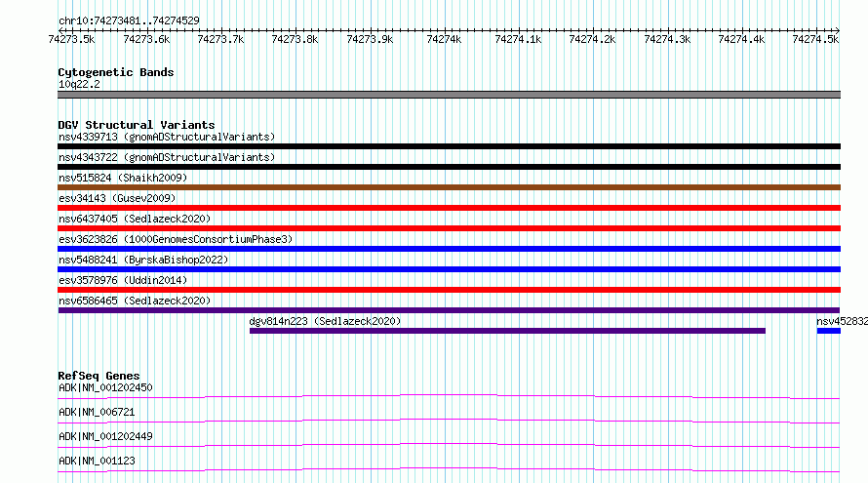Click the brown bar for nsv515824

tap(449, 187)
